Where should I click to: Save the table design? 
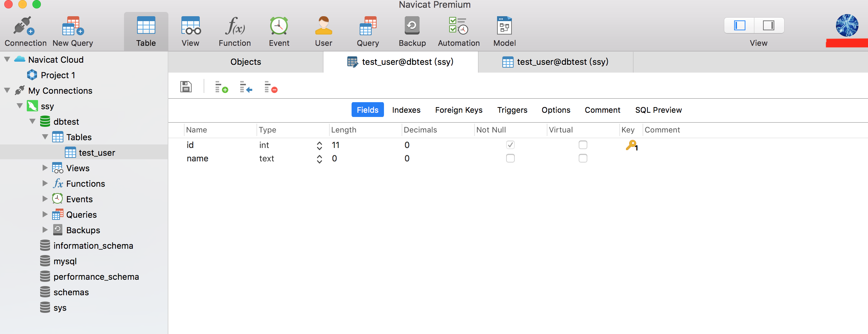click(x=186, y=87)
